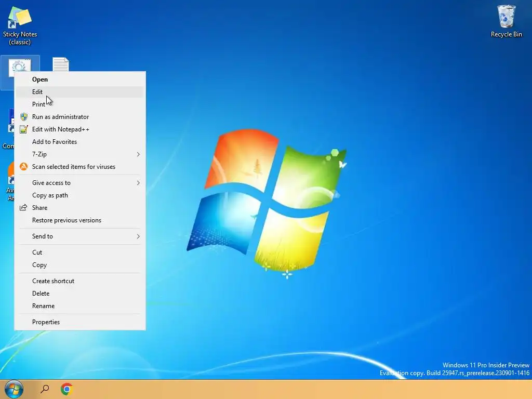The image size is (532, 399).
Task: Click the Share arrow icon in the context menu
Action: (x=23, y=208)
